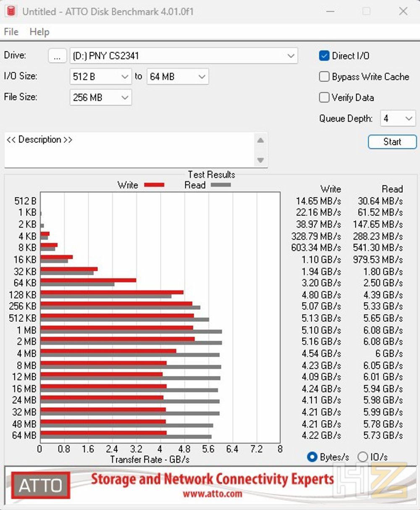Click the drive browse button with ellipsis

point(58,56)
